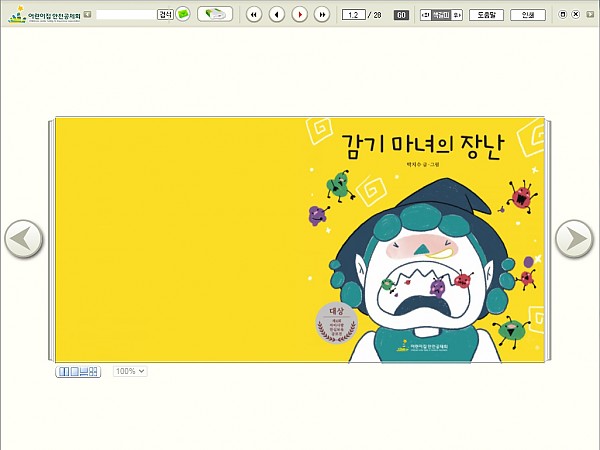
Task: Switch to two-page spread view
Action: pos(64,372)
